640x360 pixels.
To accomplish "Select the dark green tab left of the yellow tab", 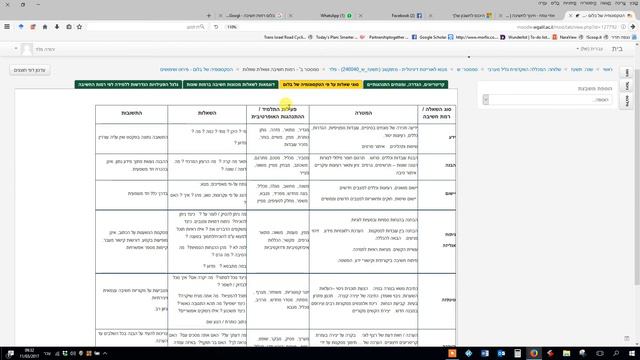I will (x=231, y=84).
